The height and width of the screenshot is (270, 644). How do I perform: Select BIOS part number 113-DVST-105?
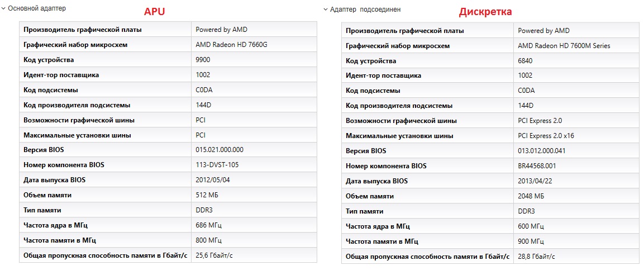(x=216, y=165)
